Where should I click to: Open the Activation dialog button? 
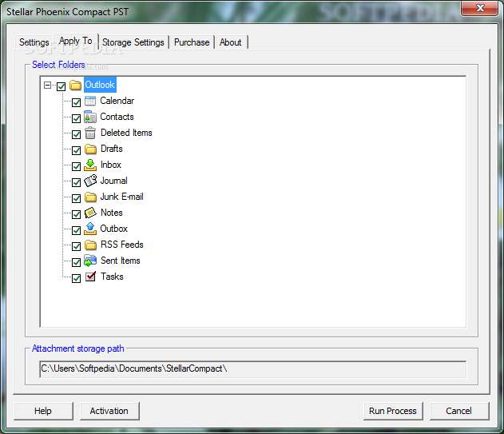point(109,411)
